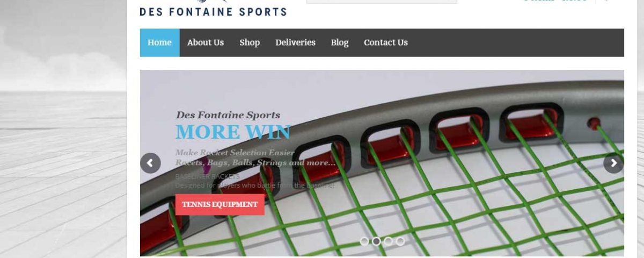Click the Baseliner Rackets slide caption
This screenshot has height=258, width=644.
207,176
